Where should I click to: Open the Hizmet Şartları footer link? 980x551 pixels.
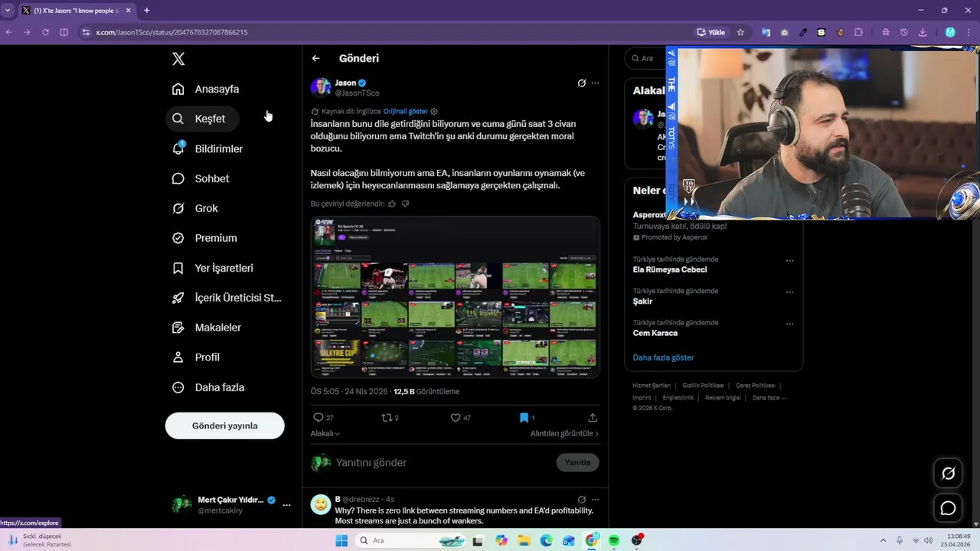(652, 386)
